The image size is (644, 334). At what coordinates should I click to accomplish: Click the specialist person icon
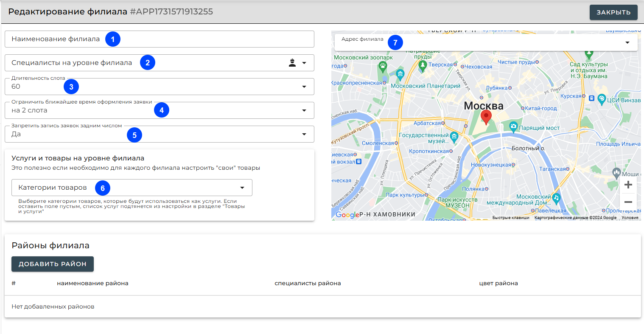pyautogui.click(x=292, y=63)
